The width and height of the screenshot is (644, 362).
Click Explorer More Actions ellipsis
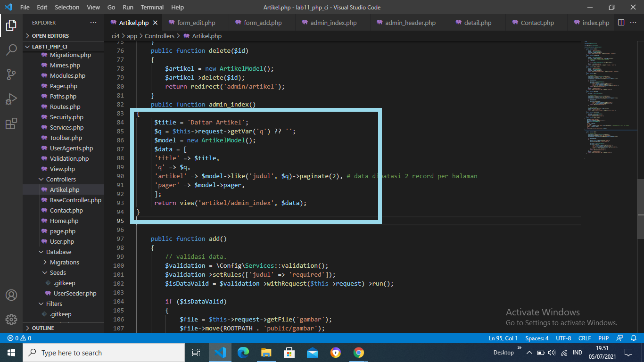point(93,22)
